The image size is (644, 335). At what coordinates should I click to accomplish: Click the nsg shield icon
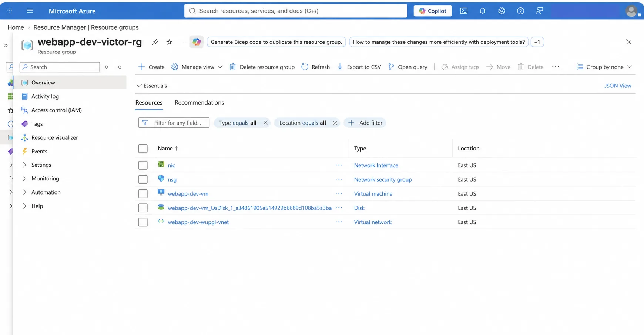pos(161,178)
